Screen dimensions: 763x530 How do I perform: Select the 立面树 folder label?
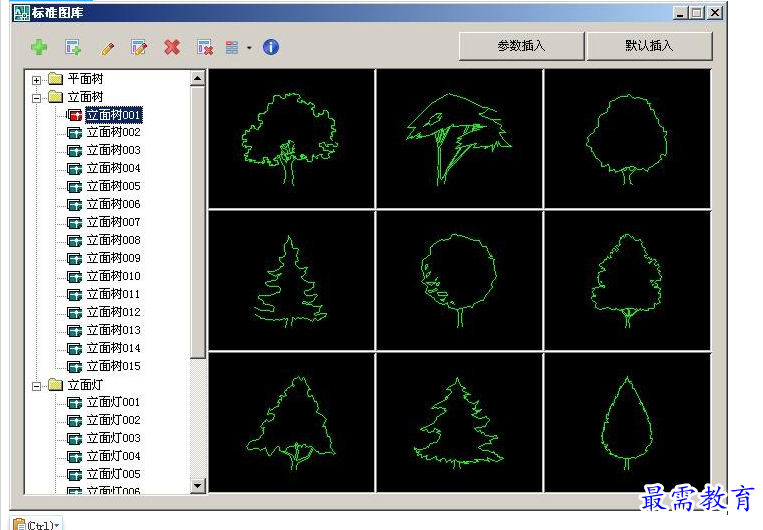(86, 97)
